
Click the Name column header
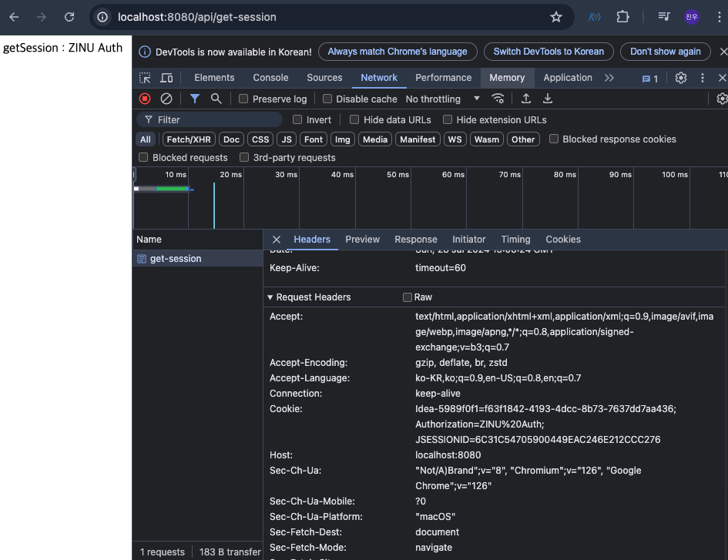click(198, 240)
